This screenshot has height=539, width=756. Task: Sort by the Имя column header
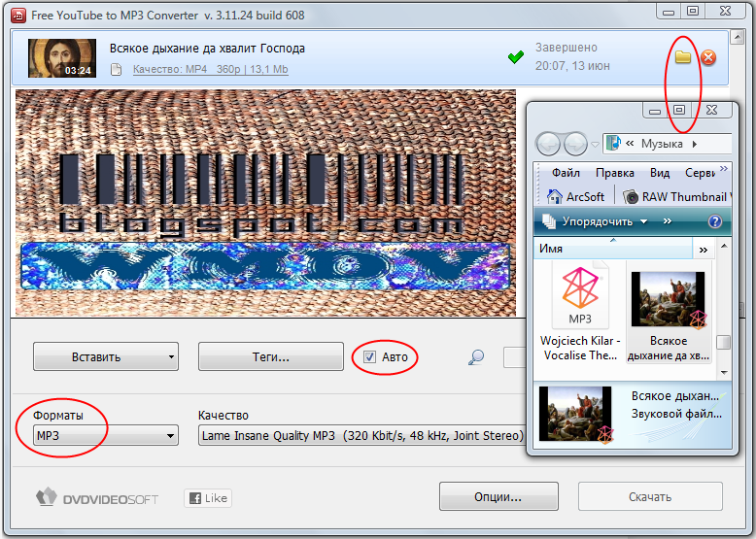coord(613,249)
